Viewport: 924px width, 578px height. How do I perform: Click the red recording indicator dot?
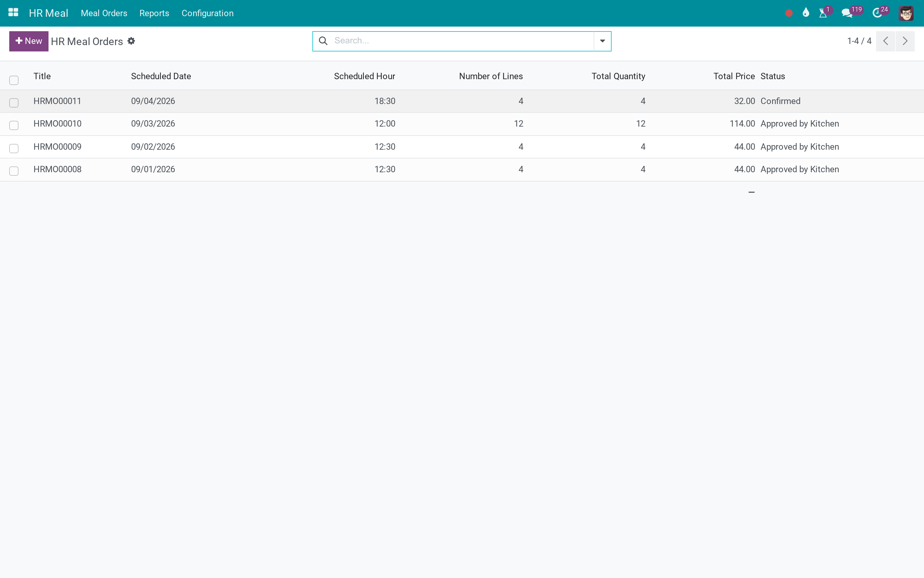coord(789,13)
